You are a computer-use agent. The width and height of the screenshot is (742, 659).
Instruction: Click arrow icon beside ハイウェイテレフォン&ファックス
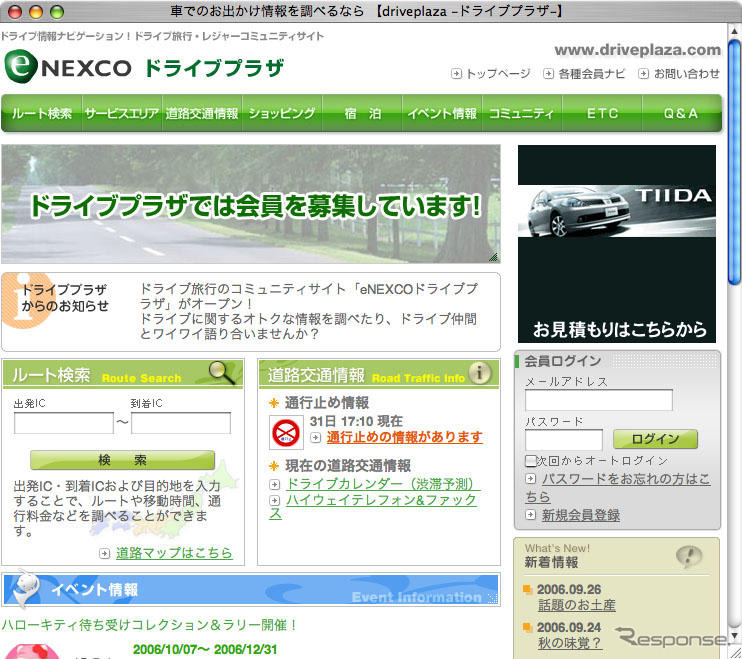pos(274,501)
